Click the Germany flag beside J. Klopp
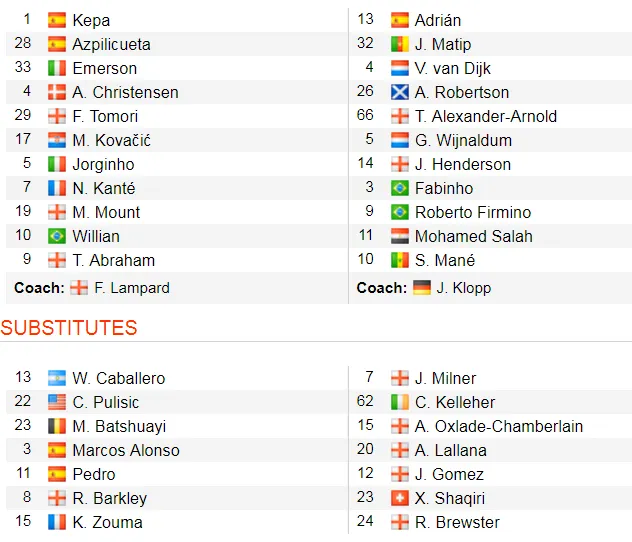The width and height of the screenshot is (632, 542). tap(421, 288)
